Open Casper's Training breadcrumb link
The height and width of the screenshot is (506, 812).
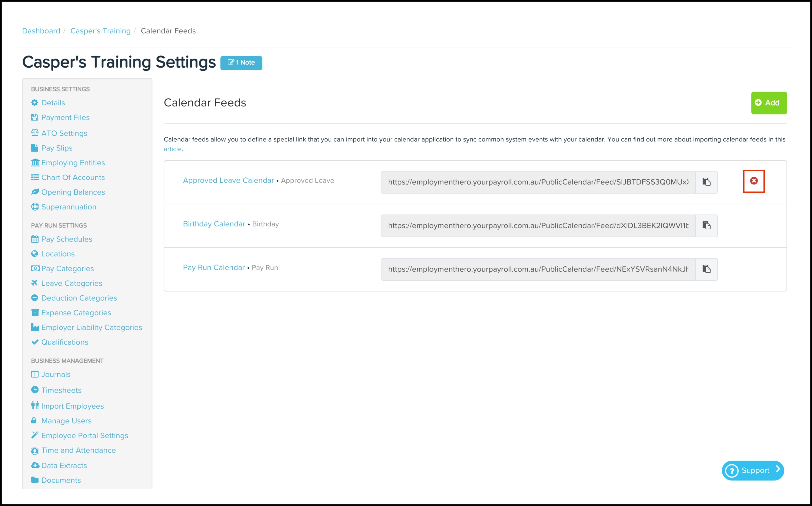(x=100, y=31)
